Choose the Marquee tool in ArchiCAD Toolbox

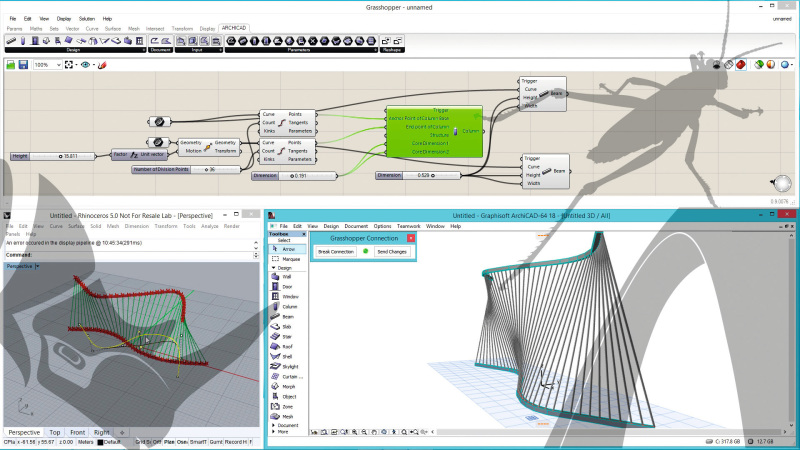[x=287, y=259]
